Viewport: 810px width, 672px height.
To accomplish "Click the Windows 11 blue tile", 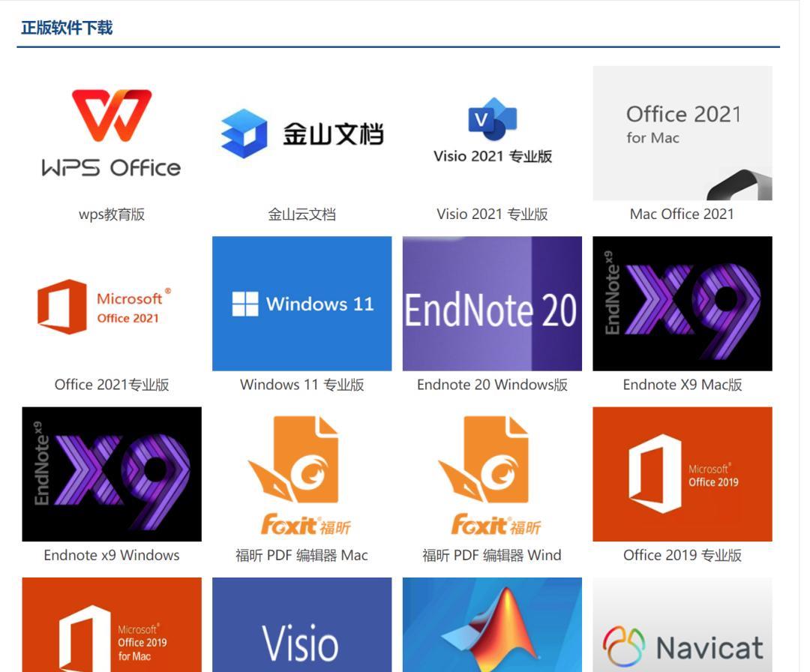I will point(301,304).
